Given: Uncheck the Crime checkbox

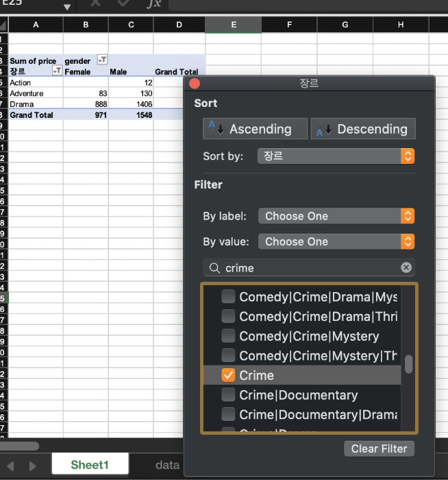Looking at the screenshot, I should pos(228,375).
